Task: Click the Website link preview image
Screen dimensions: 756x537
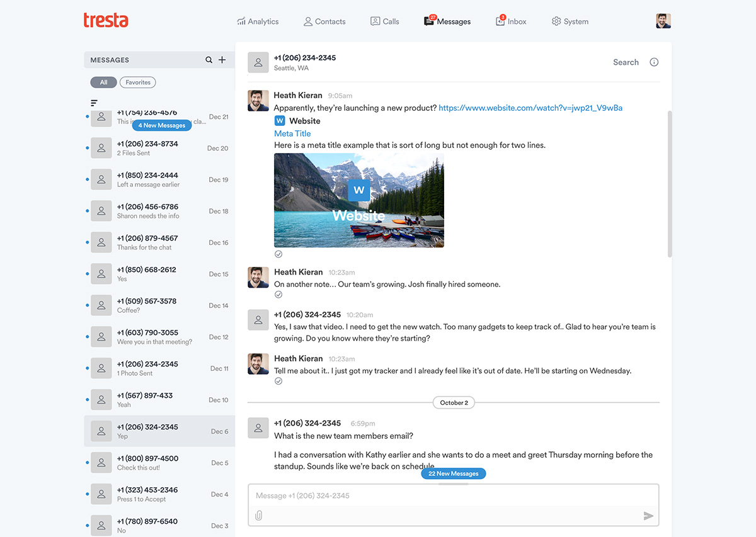Action: (x=359, y=200)
